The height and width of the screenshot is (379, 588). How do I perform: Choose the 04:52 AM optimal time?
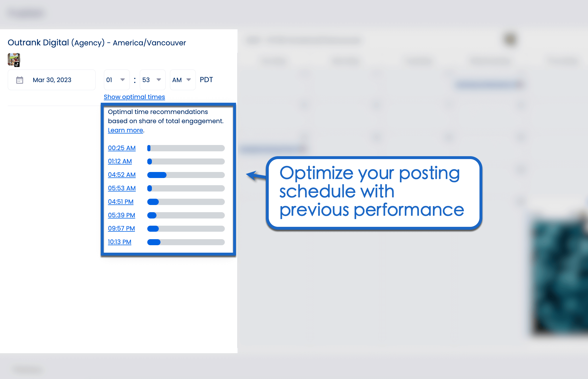coord(121,175)
